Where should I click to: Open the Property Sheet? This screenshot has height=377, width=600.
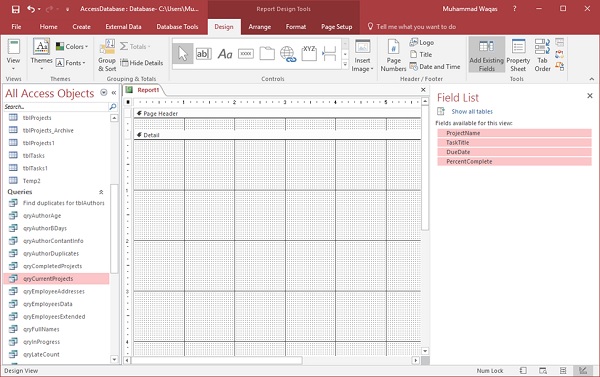[x=518, y=55]
